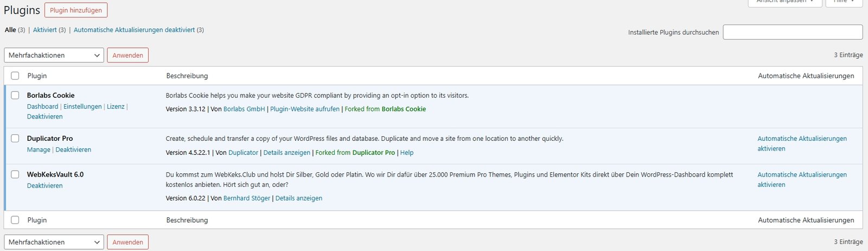Show the Aktiviert plugins filter

point(44,30)
